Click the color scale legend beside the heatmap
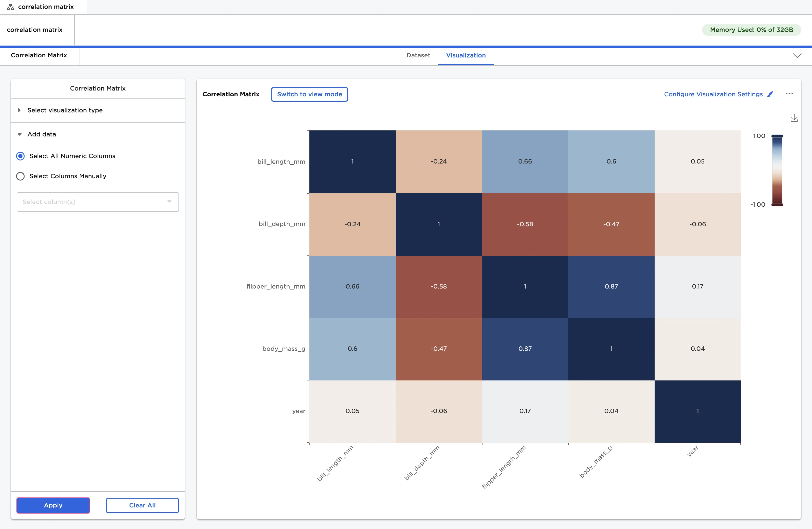812x529 pixels. [x=777, y=171]
